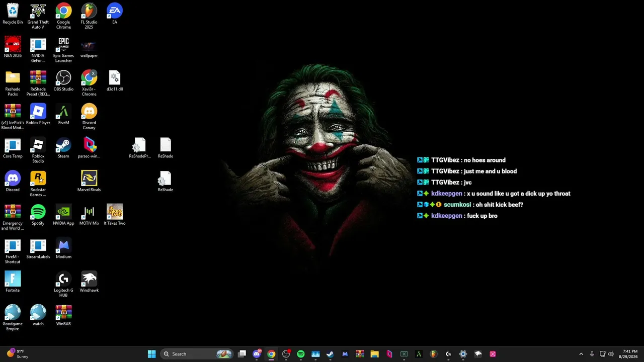The height and width of the screenshot is (362, 644).
Task: Launch It Takes Two desktop shortcut
Action: [115, 215]
